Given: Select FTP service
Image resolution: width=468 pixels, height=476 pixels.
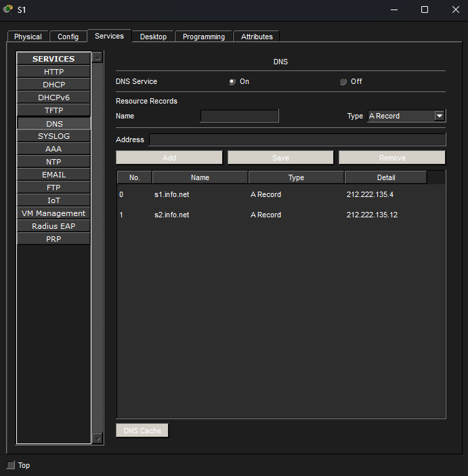Looking at the screenshot, I should (x=54, y=188).
